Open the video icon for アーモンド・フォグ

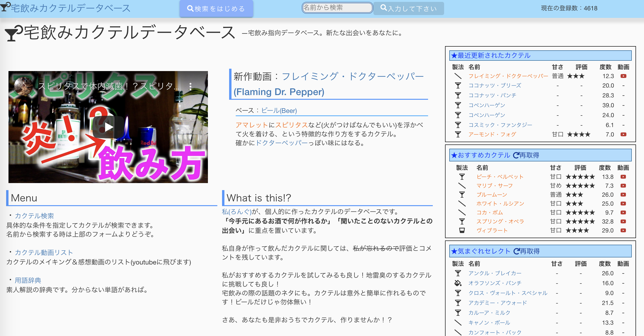(x=623, y=134)
